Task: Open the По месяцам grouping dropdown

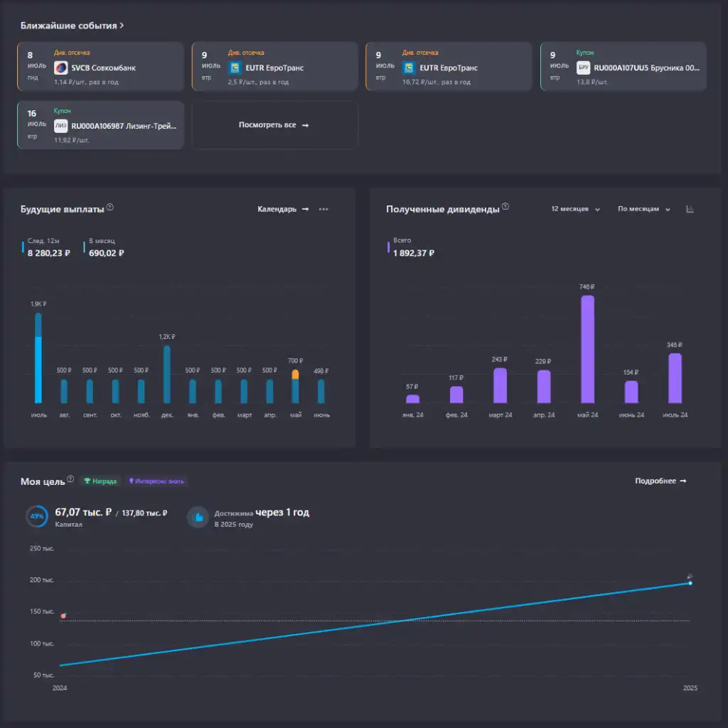Action: pyautogui.click(x=643, y=209)
